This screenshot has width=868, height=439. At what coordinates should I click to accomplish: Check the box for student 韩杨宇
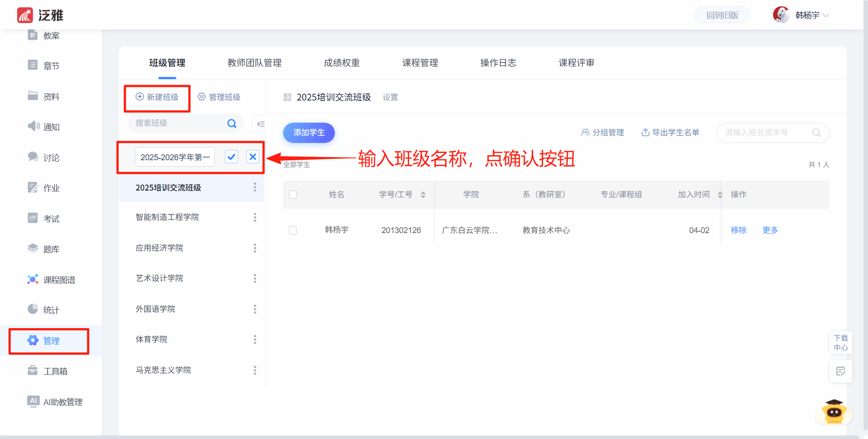pos(293,230)
